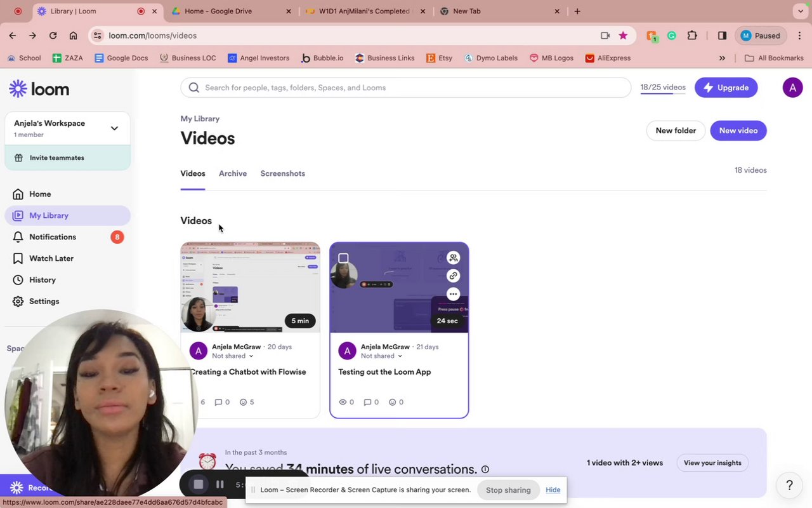
Task: Create a New folder
Action: coord(676,131)
